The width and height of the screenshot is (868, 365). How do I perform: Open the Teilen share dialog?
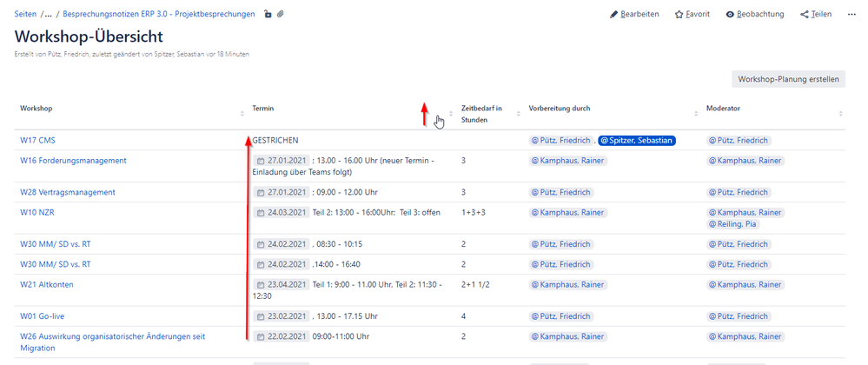(x=816, y=15)
